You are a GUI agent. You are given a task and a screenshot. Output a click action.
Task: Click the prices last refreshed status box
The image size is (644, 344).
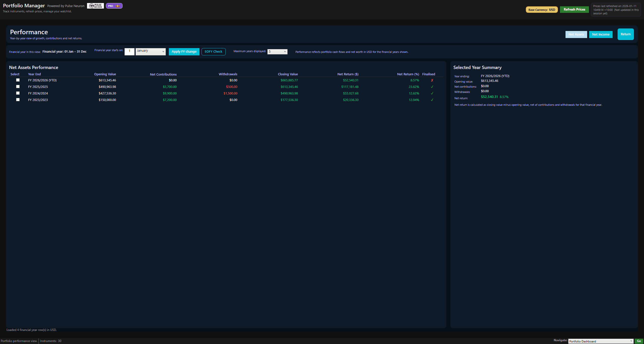coord(616,10)
